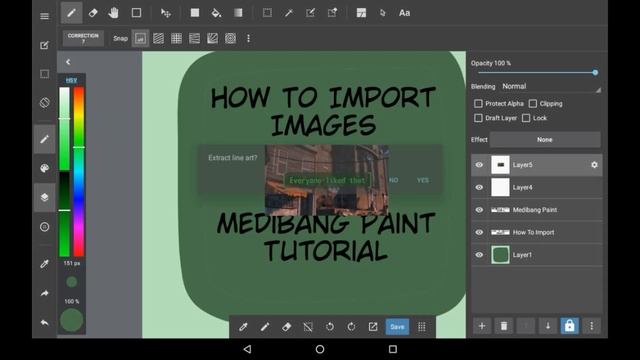Select the Bucket fill tool
The width and height of the screenshot is (640, 360).
(216, 13)
